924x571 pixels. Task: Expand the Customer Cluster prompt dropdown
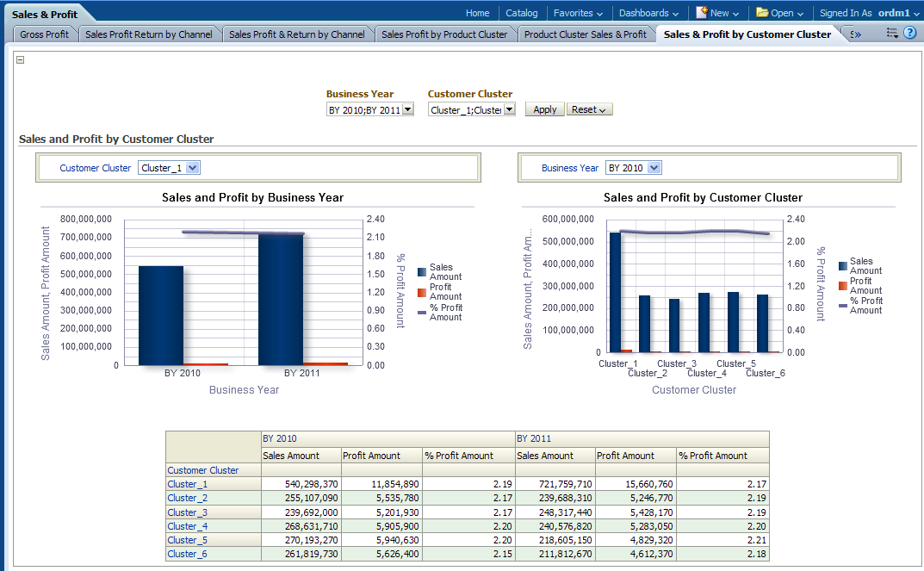click(x=509, y=110)
